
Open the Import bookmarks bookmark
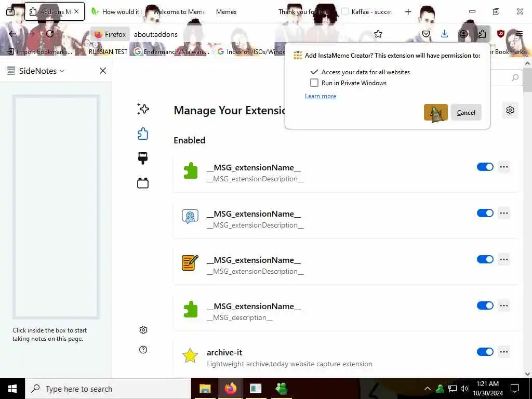click(x=40, y=51)
